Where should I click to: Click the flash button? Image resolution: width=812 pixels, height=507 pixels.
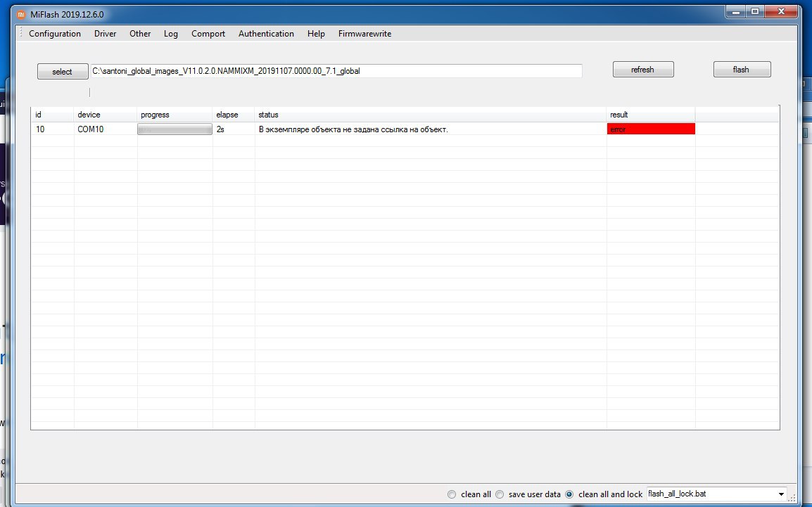742,70
